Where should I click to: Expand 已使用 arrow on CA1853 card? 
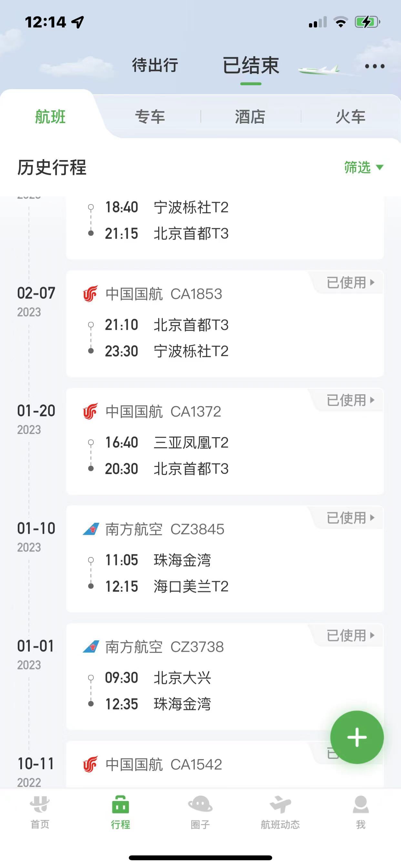point(372,282)
